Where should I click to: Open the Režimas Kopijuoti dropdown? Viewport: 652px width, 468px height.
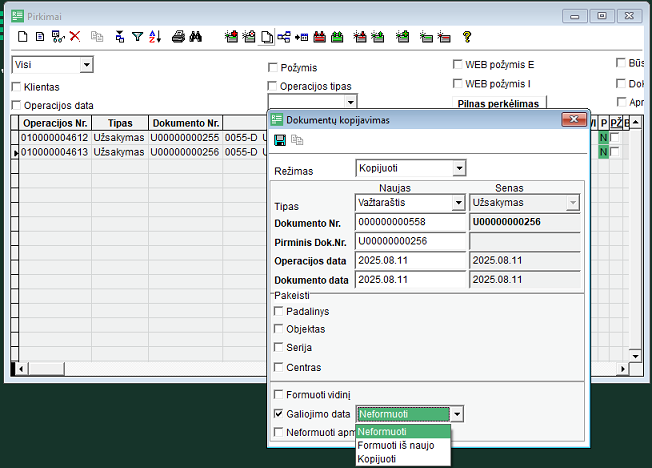(x=459, y=168)
